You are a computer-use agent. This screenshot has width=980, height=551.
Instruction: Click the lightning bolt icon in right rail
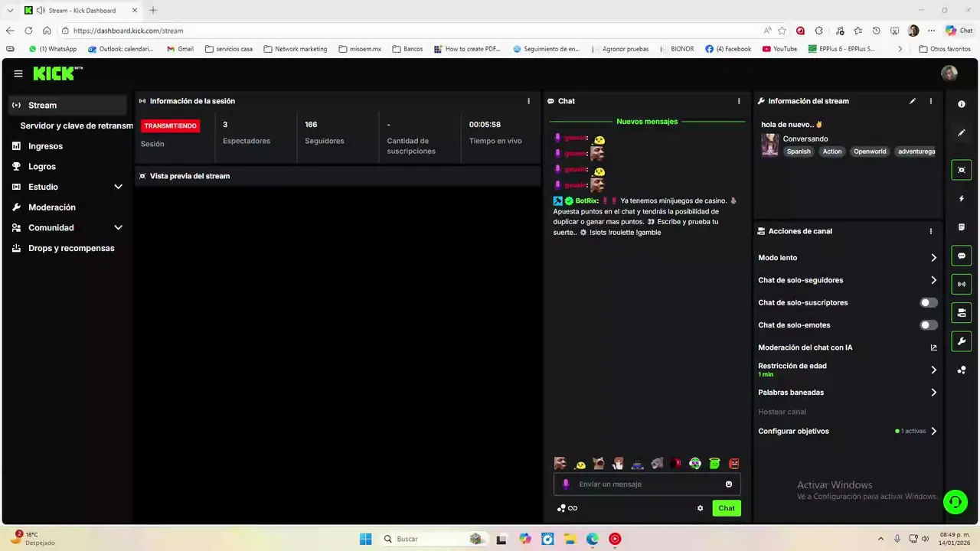pyautogui.click(x=962, y=199)
